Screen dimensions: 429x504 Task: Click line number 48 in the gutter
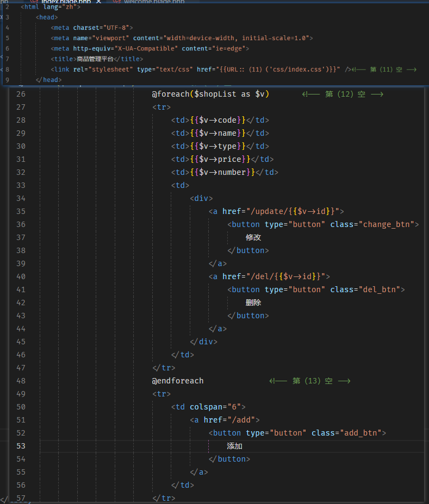21,381
